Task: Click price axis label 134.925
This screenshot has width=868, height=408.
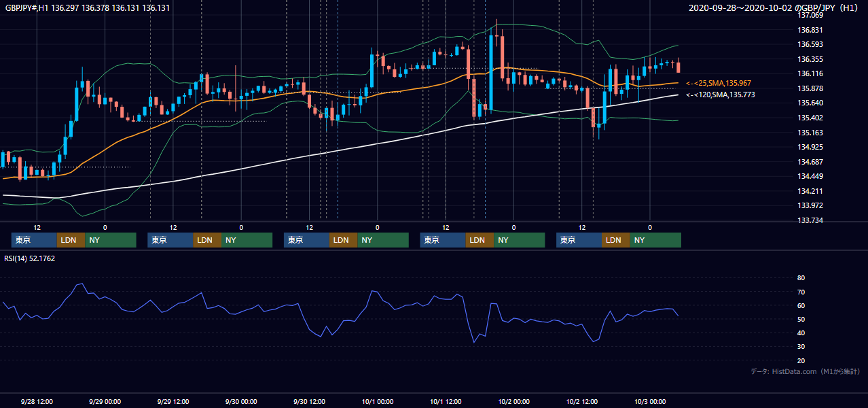Action: click(x=811, y=147)
